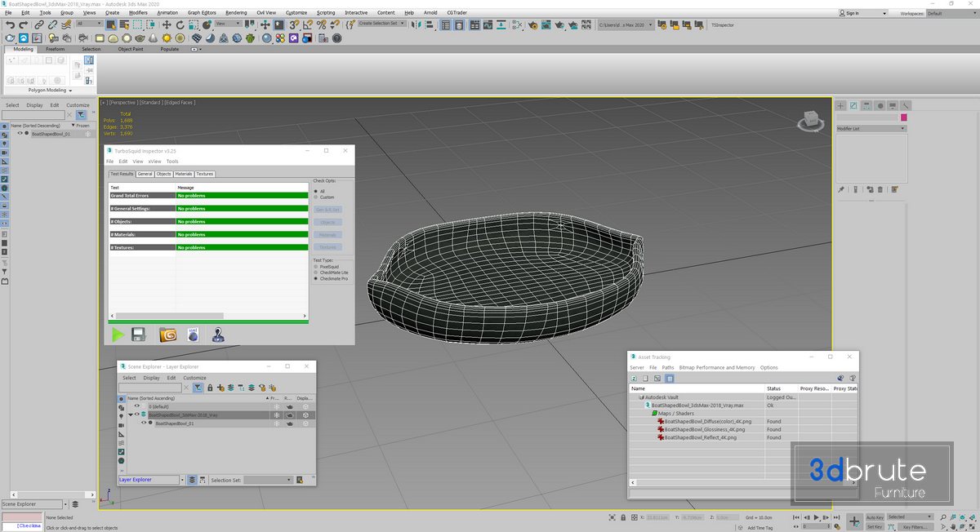Viewport: 980px width, 532px height.
Task: Click the Auto Key button
Action: coord(875,517)
